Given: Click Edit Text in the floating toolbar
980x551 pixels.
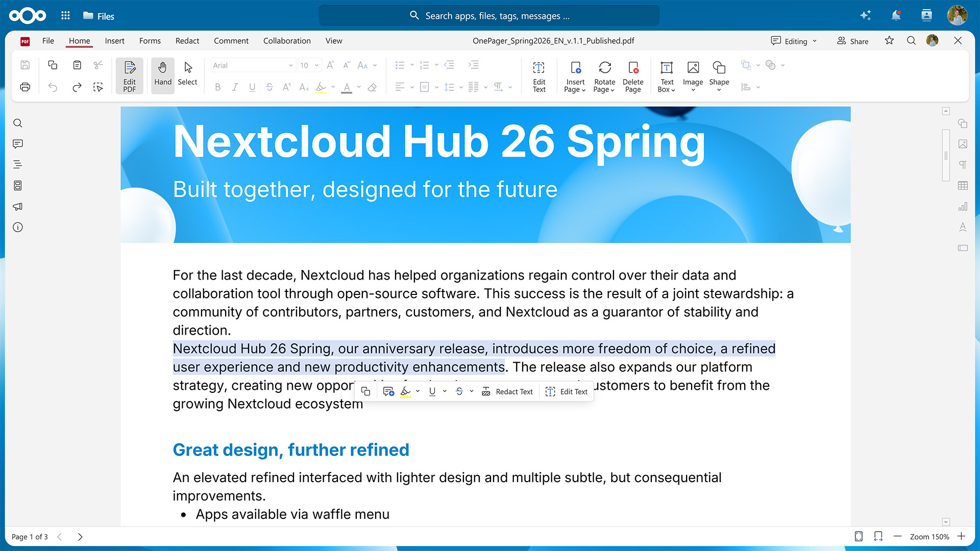Looking at the screenshot, I should [567, 391].
